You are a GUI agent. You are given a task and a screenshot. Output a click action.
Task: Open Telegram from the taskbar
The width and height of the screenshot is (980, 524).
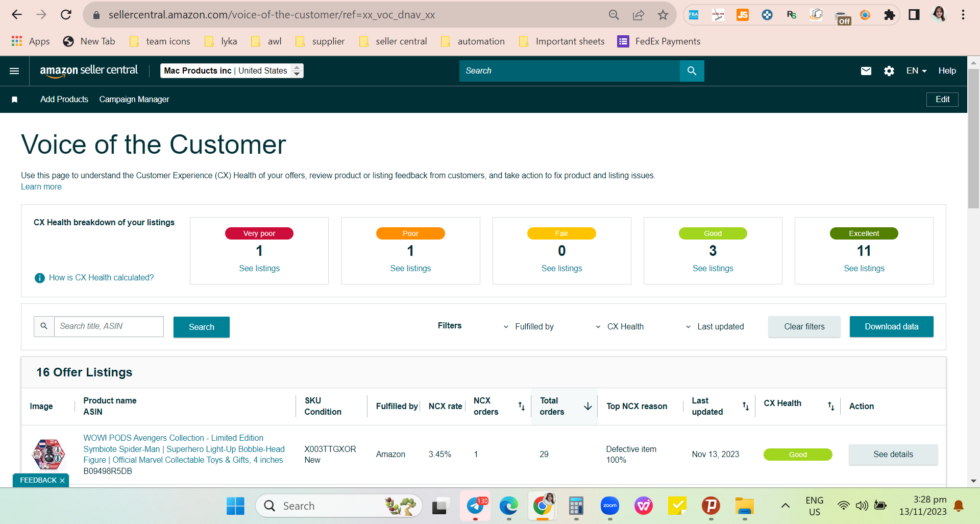476,506
